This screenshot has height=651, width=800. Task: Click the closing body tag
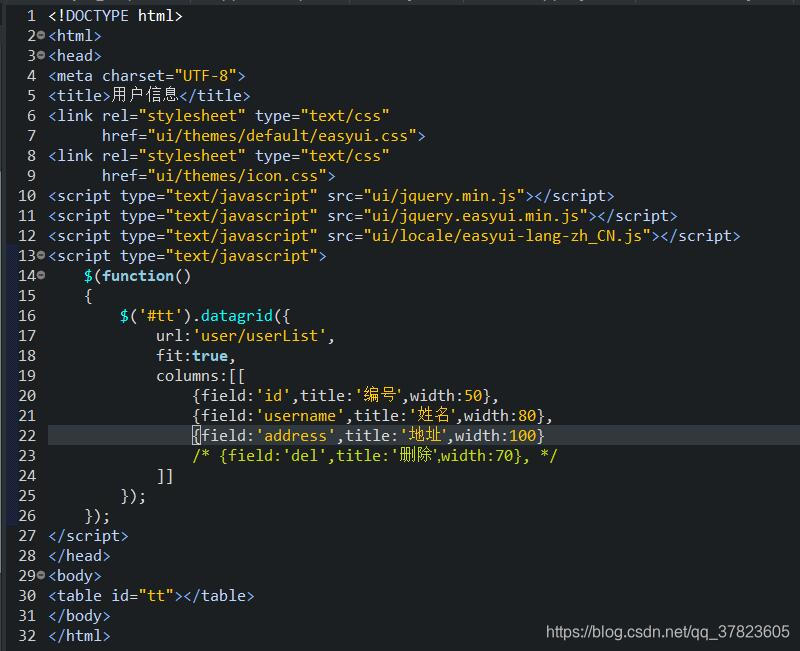tap(79, 616)
